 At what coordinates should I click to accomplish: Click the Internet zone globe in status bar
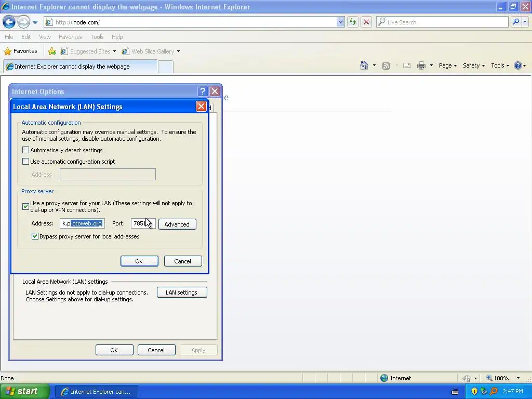coord(384,378)
